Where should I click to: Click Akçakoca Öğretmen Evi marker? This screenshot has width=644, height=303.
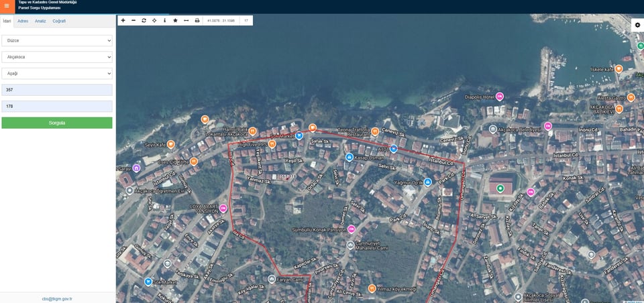pyautogui.click(x=129, y=190)
